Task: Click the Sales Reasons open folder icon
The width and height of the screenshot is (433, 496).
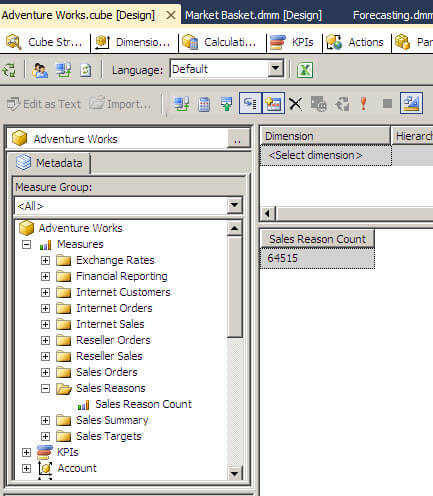Action: pyautogui.click(x=64, y=388)
